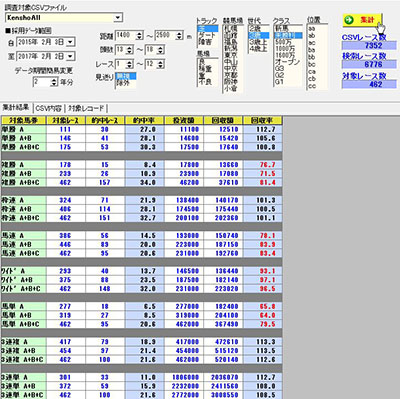400x399 pixels.
Task: Select the 3連単 A+B+C row label
Action: [24, 395]
